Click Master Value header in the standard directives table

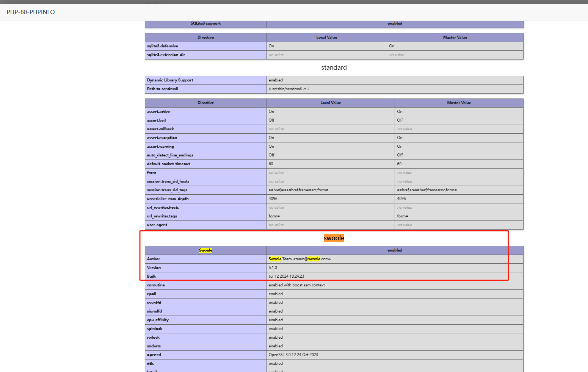click(459, 103)
